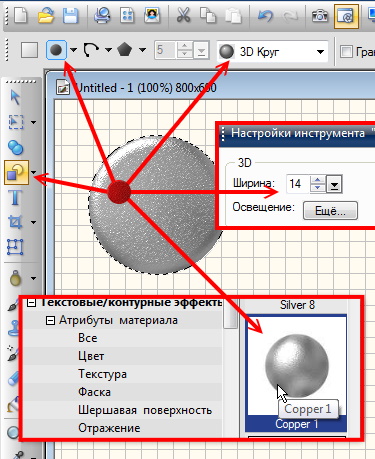The height and width of the screenshot is (459, 375).
Task: Click the Cut scissors icon
Action: pos(183,16)
